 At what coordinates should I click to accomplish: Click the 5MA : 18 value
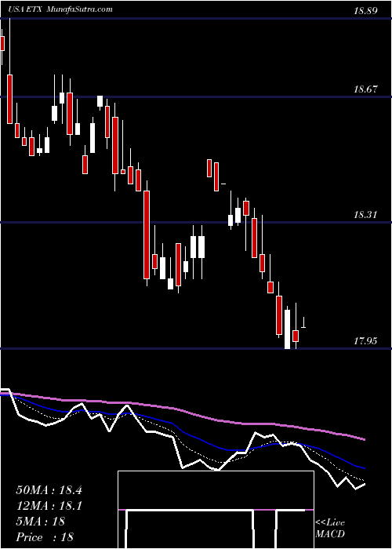coord(40,521)
